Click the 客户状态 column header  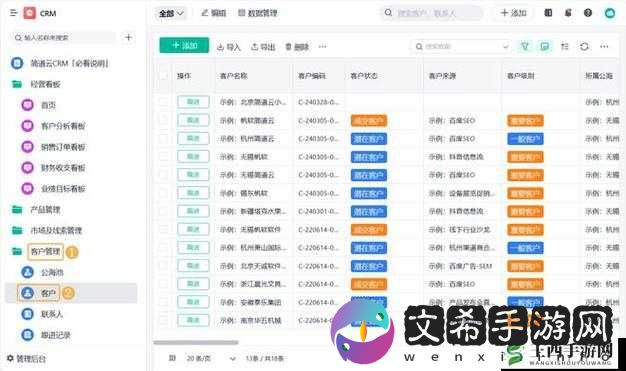(364, 75)
